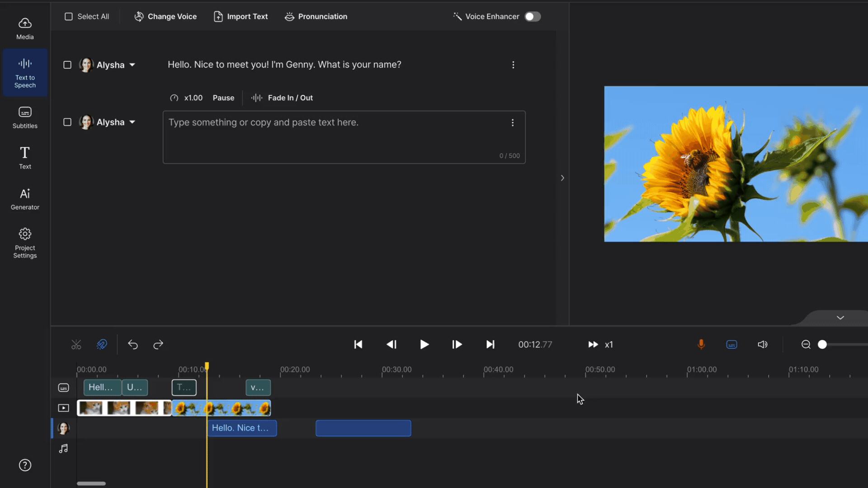The height and width of the screenshot is (488, 868).
Task: Skip to the end of timeline
Action: (x=490, y=345)
